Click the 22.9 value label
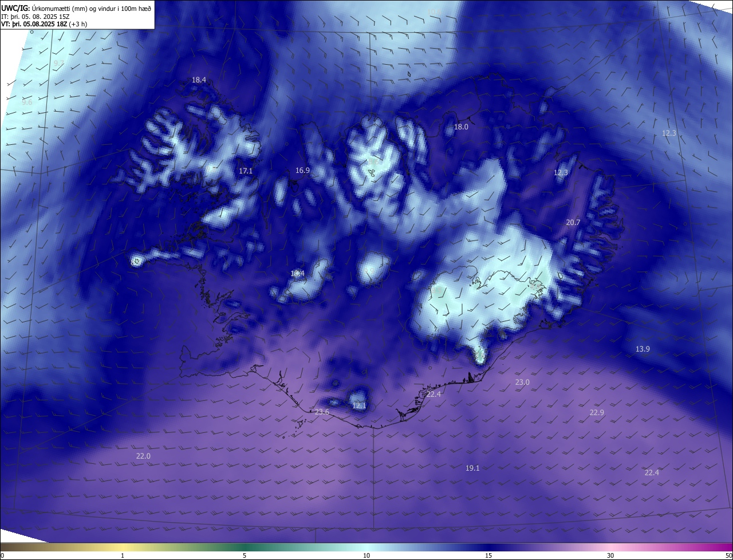 pos(597,413)
